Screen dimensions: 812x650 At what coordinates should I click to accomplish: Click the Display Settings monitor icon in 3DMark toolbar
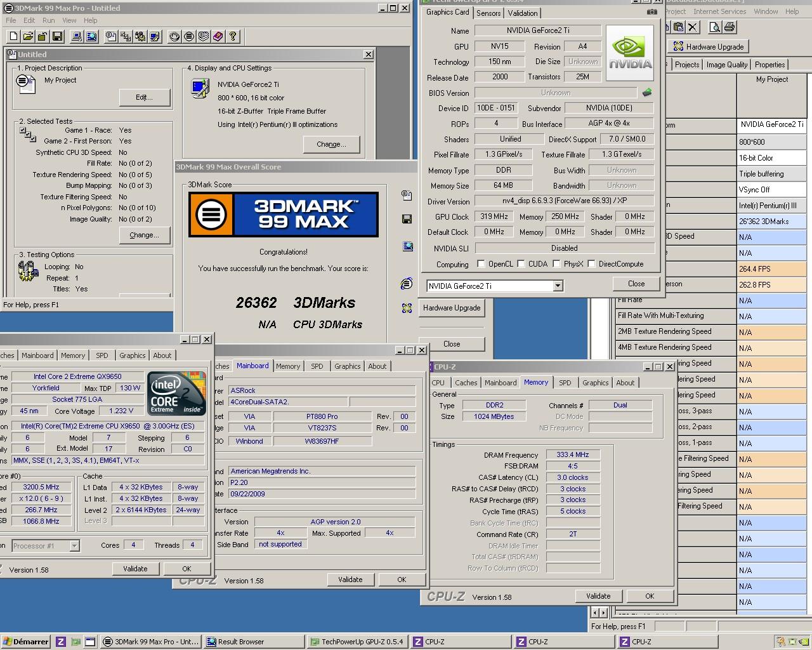155,37
